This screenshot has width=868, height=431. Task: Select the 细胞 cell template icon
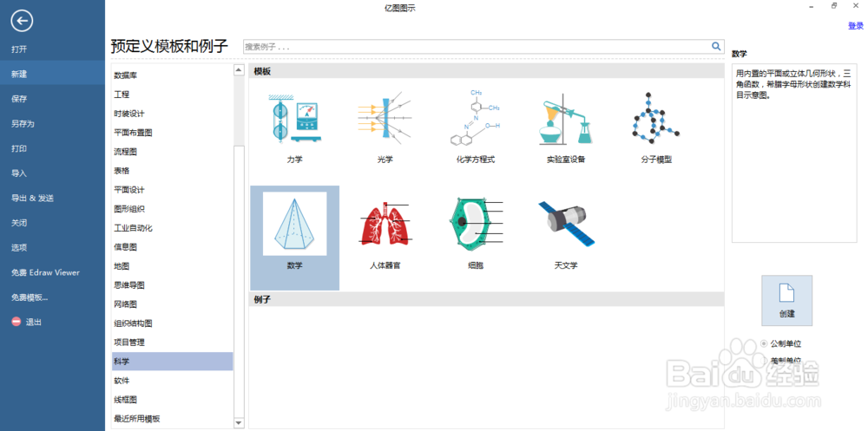pyautogui.click(x=475, y=224)
